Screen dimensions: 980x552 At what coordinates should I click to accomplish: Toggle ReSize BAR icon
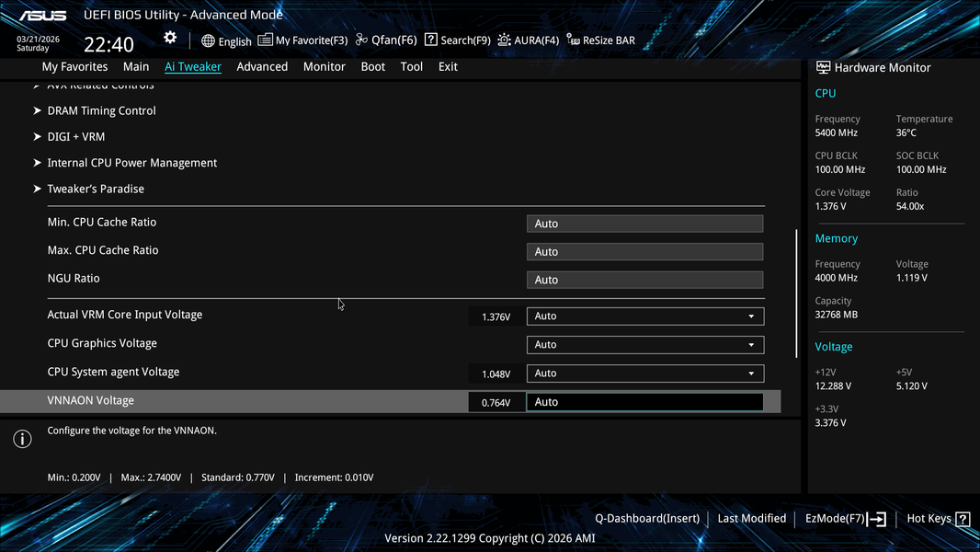(573, 40)
